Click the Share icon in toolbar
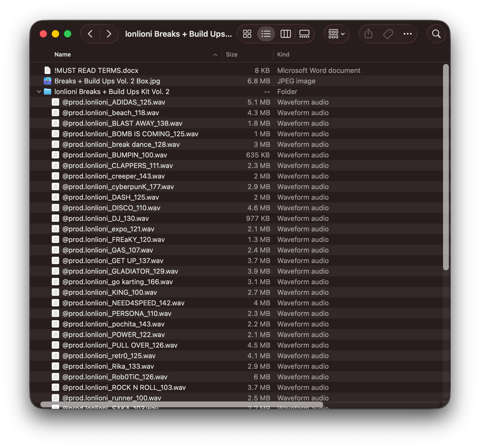 [368, 34]
